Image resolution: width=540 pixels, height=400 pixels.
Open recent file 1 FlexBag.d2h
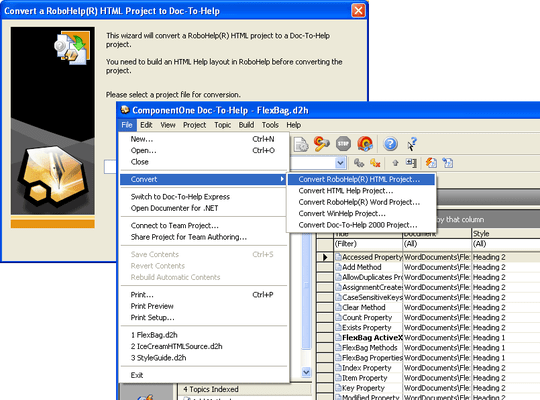click(x=203, y=335)
